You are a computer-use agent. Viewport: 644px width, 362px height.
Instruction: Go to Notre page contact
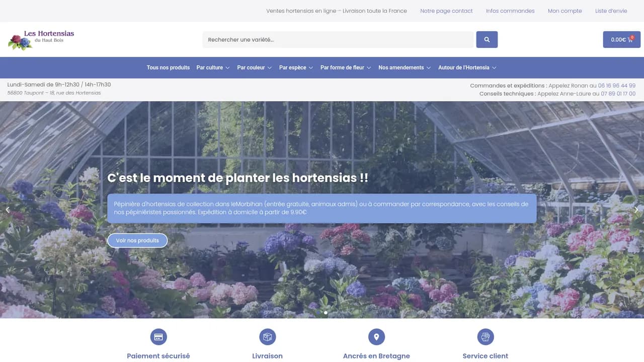point(446,11)
